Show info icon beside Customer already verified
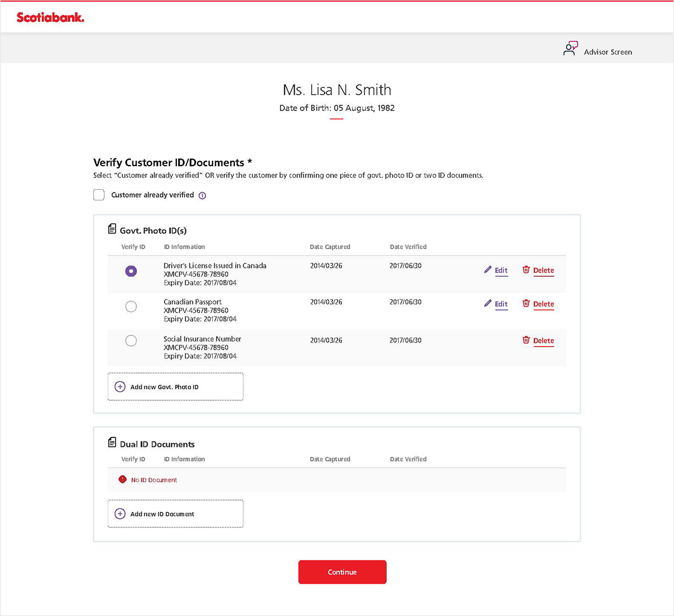 202,195
